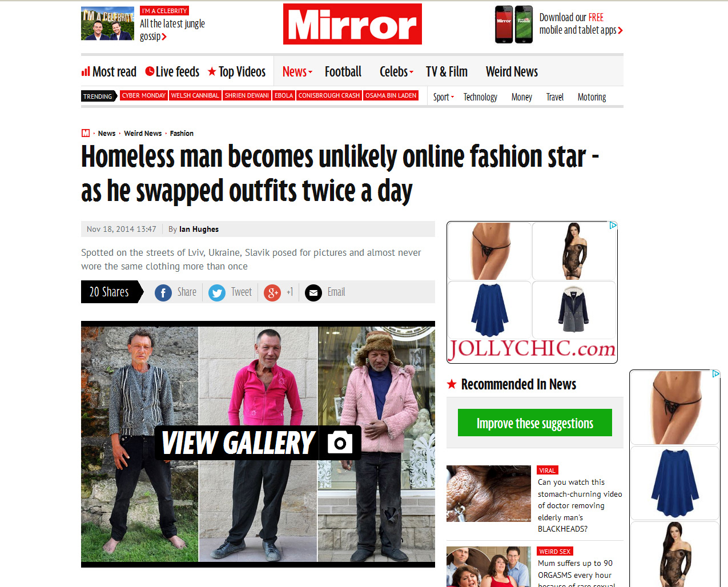Open the Football section tab
This screenshot has width=728, height=587.
pos(343,71)
